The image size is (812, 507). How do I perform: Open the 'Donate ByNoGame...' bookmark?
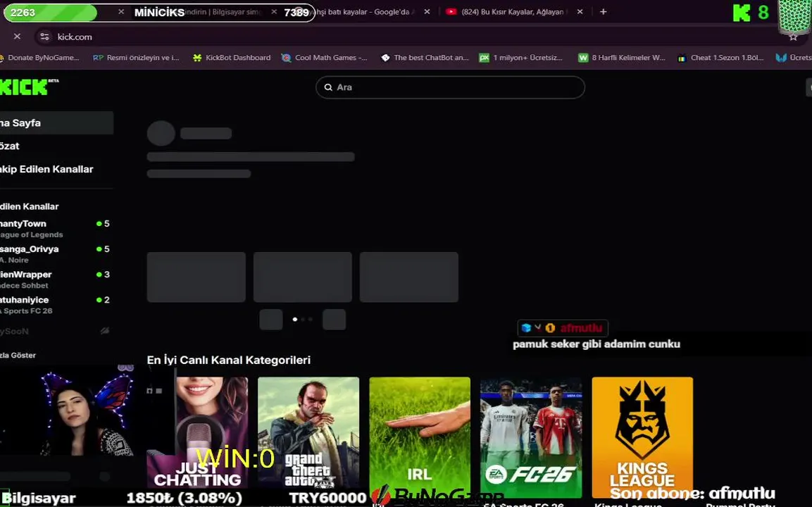point(39,58)
